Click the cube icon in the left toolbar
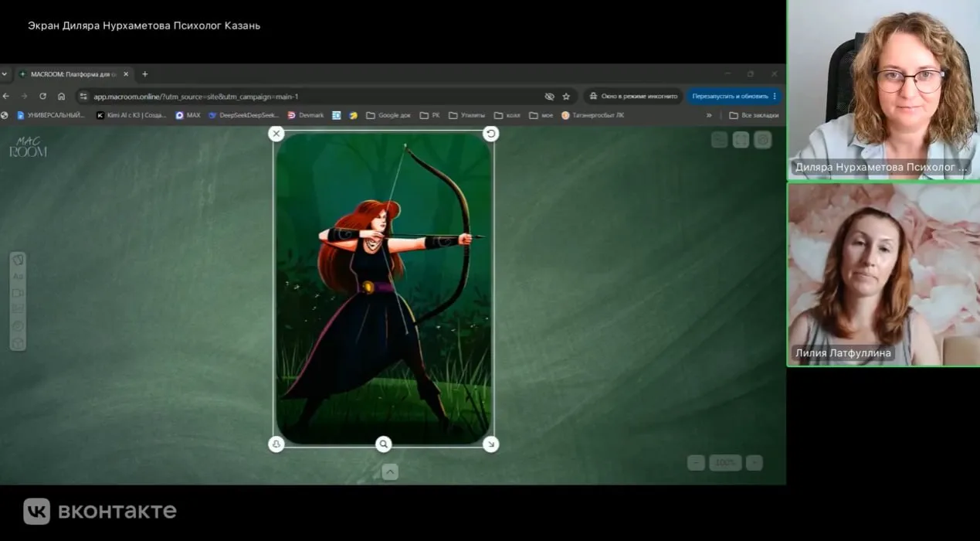The image size is (980, 541). [x=18, y=342]
